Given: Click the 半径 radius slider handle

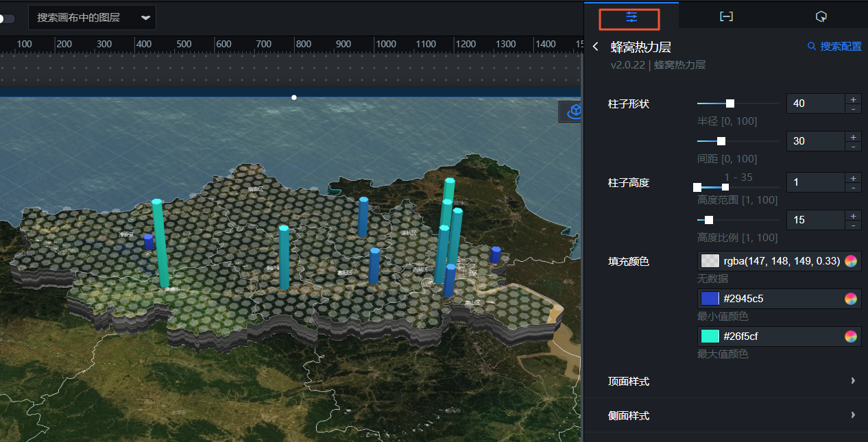Looking at the screenshot, I should point(730,103).
